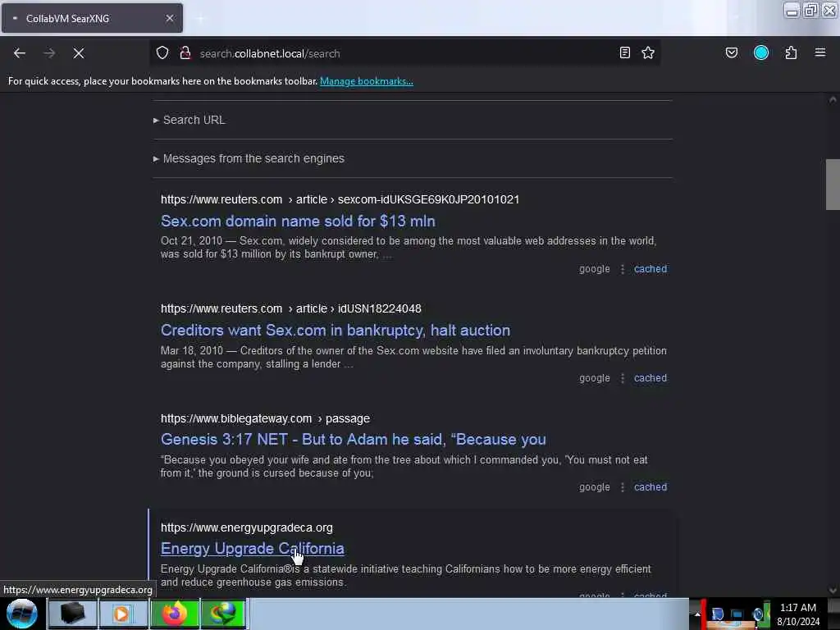Open the tracking protection shield icon
Viewport: 840px width, 630px height.
[162, 53]
